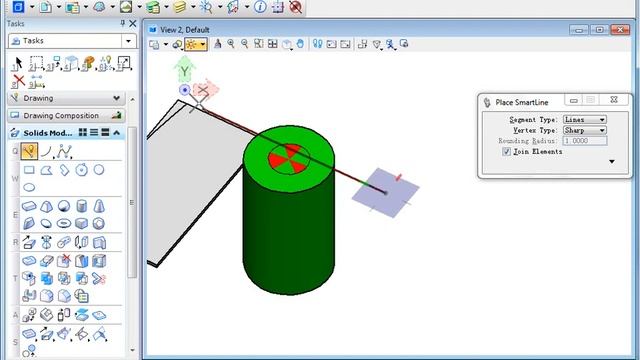Expand the Drawing task group
This screenshot has width=640, height=360.
point(117,98)
